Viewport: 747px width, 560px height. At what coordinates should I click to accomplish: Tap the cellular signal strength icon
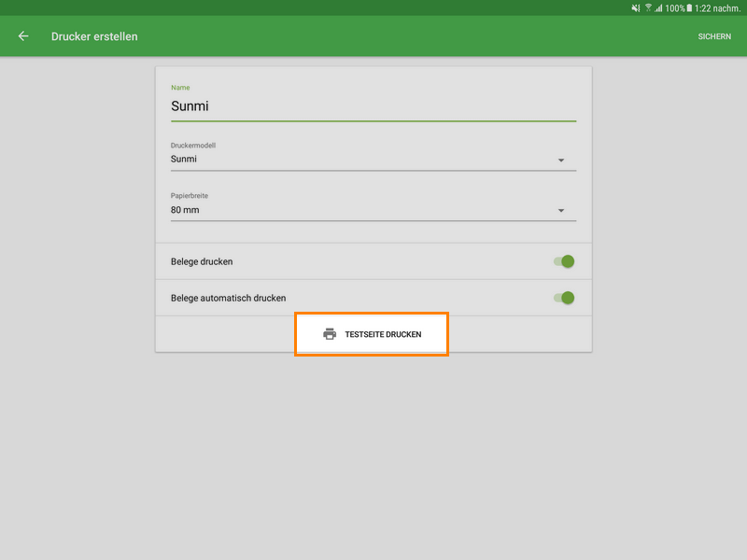click(x=658, y=7)
